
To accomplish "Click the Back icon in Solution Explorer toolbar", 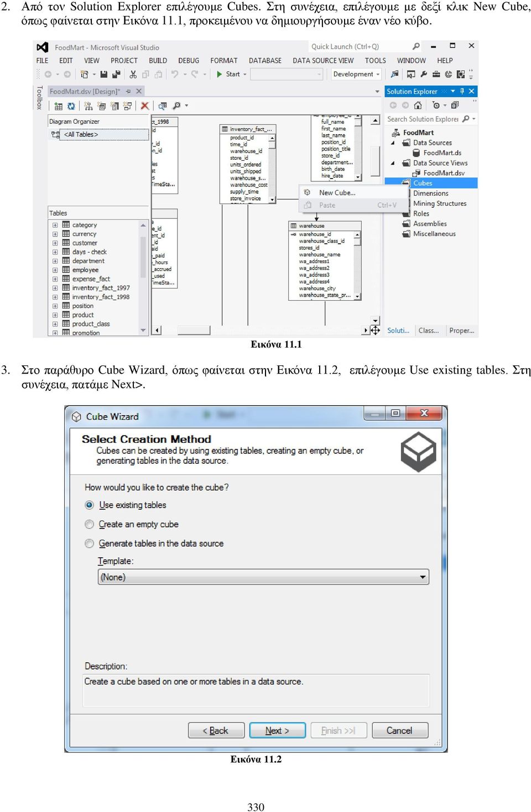I will click(x=393, y=105).
